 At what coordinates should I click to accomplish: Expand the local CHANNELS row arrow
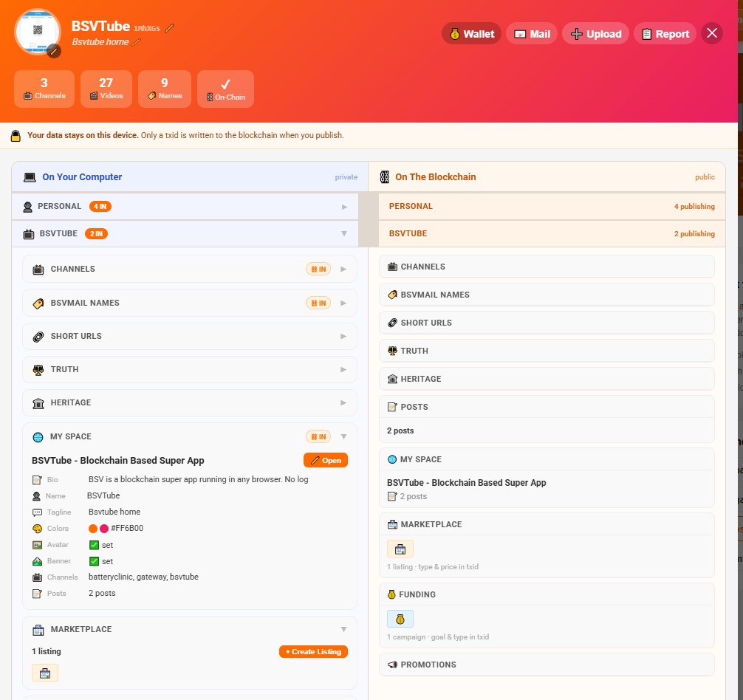coord(343,269)
